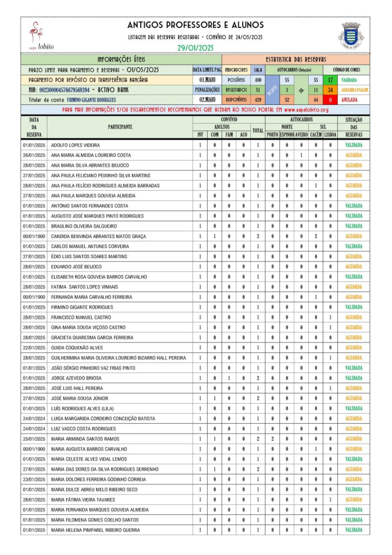Click the red cell showing 0
The width and height of the screenshot is (392, 555).
click(x=330, y=100)
